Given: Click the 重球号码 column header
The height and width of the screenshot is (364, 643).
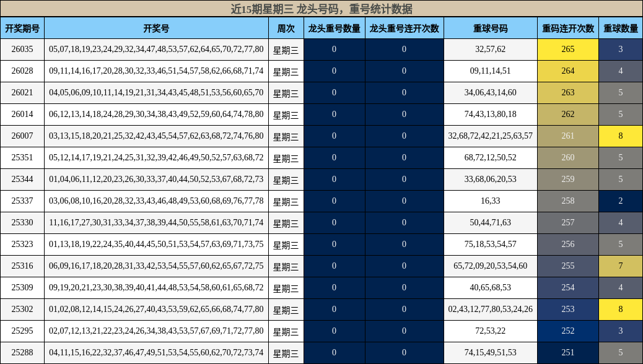Looking at the screenshot, I should click(490, 28).
